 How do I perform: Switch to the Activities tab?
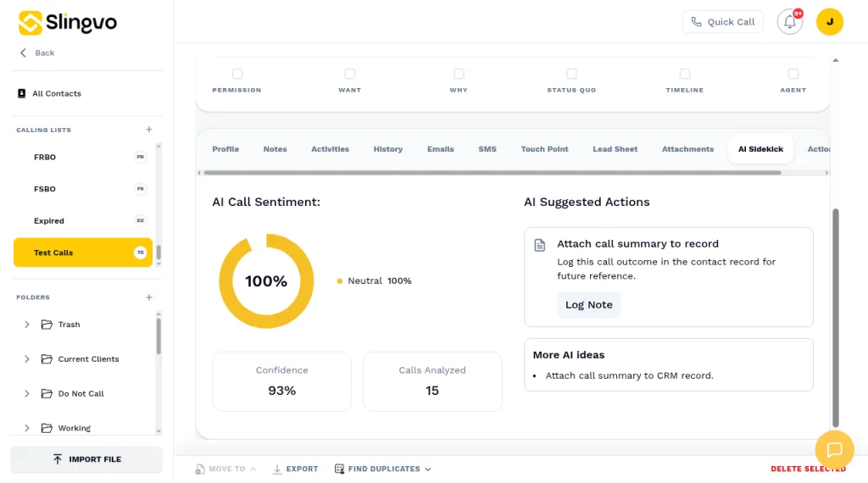(330, 149)
